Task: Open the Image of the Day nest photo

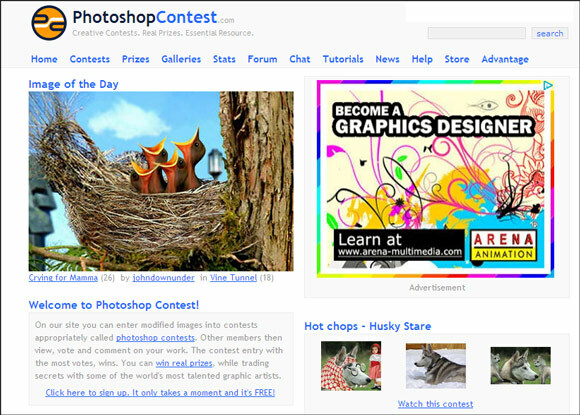Action: click(161, 181)
